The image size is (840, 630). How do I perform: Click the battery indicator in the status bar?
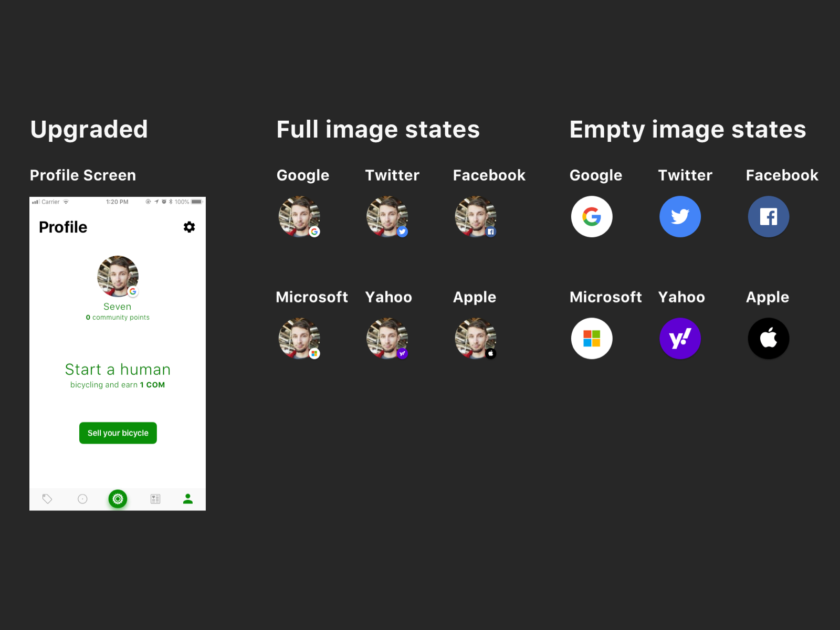coord(197,201)
